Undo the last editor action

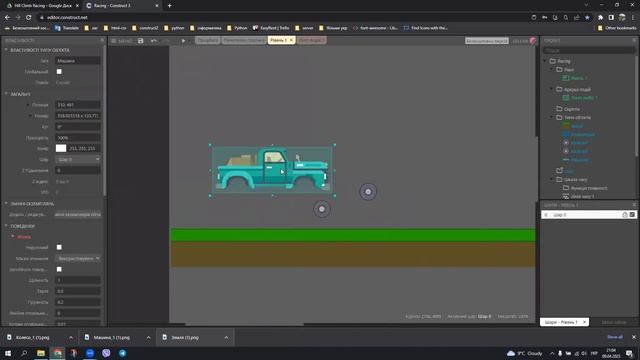coord(153,41)
